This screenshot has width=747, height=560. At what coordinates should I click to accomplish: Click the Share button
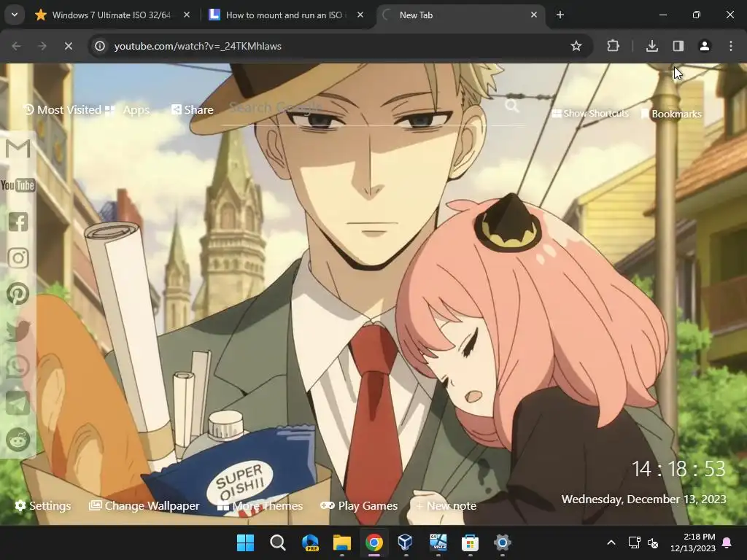[x=193, y=109]
